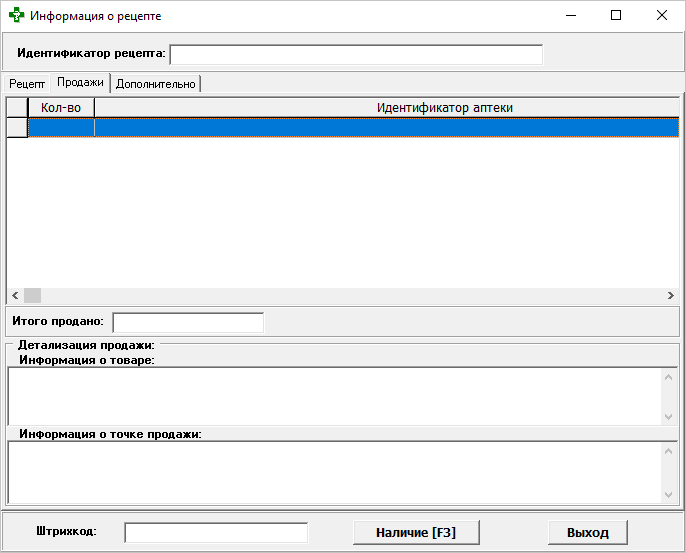The width and height of the screenshot is (686, 553).
Task: Click inside the Информация о товаре text area
Action: (334, 395)
